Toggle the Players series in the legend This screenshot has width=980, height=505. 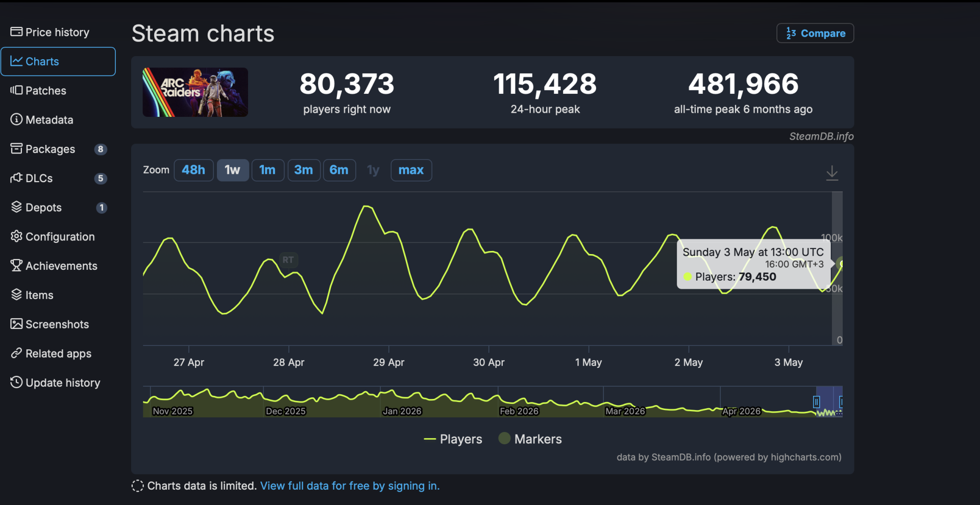tap(453, 439)
